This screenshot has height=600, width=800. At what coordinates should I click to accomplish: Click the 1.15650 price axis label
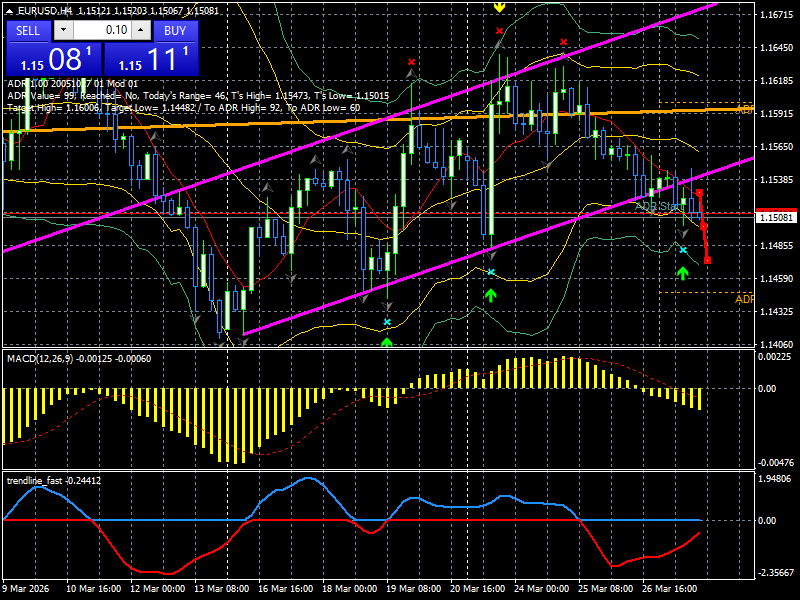pos(776,146)
